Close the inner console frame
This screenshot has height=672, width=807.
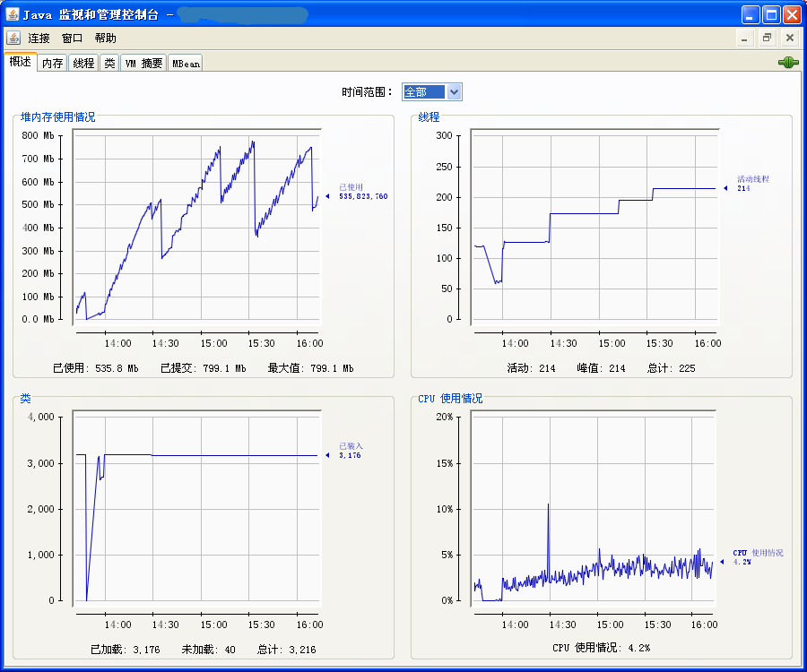(789, 38)
